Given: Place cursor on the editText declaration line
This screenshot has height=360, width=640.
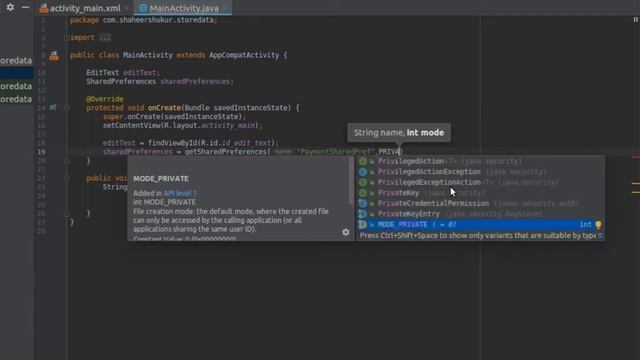Looking at the screenshot, I should 122,73.
